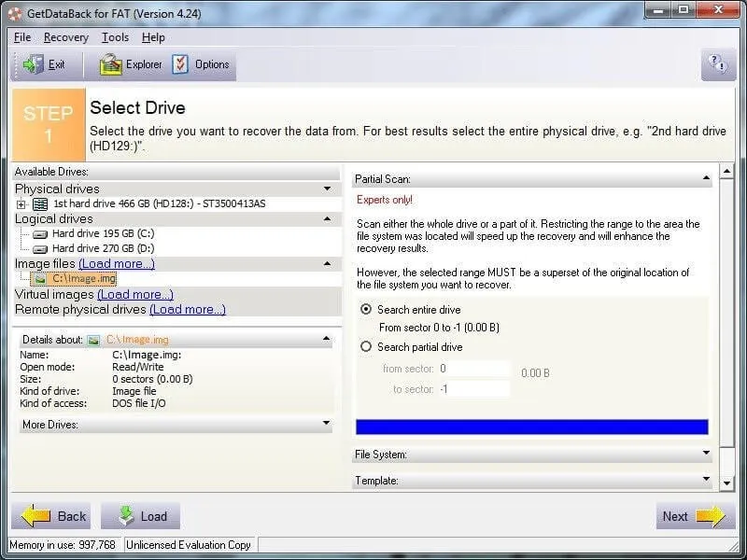Click Load more link for Virtual images
This screenshot has width=747, height=560.
click(x=134, y=294)
